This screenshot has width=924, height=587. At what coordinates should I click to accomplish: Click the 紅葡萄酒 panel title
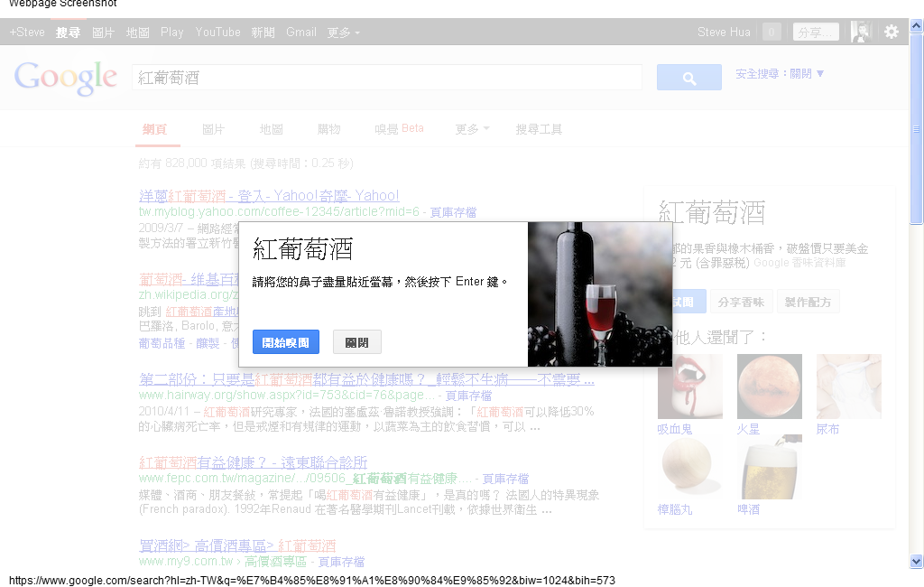(713, 213)
